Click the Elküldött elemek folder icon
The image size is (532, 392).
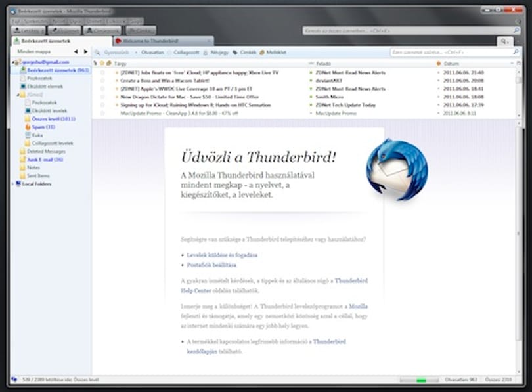(23, 87)
